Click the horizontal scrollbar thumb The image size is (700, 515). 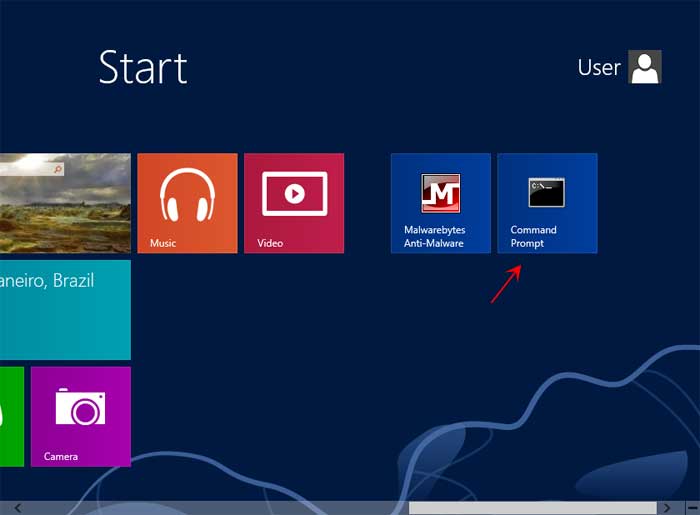(533, 508)
